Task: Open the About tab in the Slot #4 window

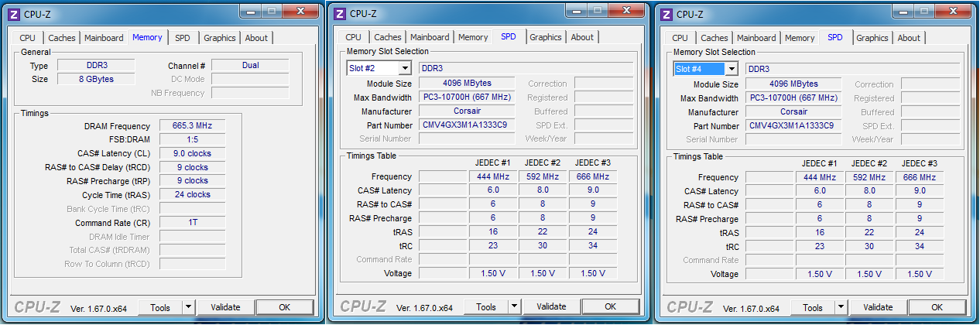Action: [909, 38]
